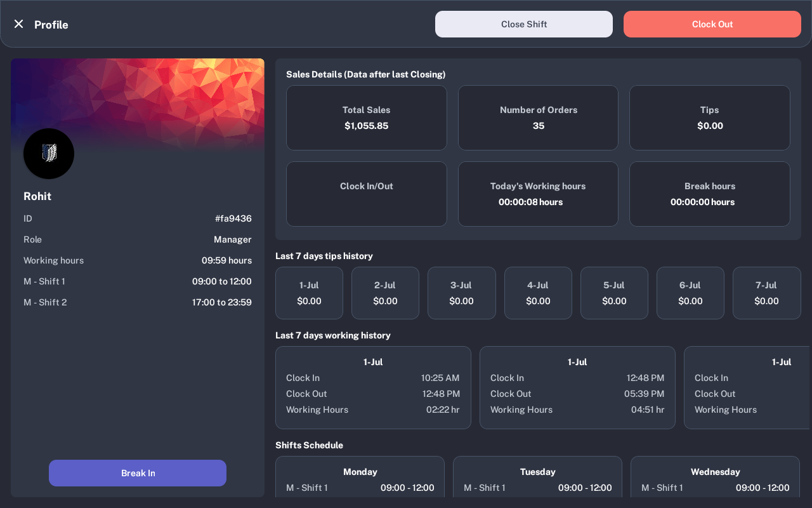This screenshot has width=812, height=508.
Task: Select the working history card ending 05:39 PM
Action: tap(577, 387)
